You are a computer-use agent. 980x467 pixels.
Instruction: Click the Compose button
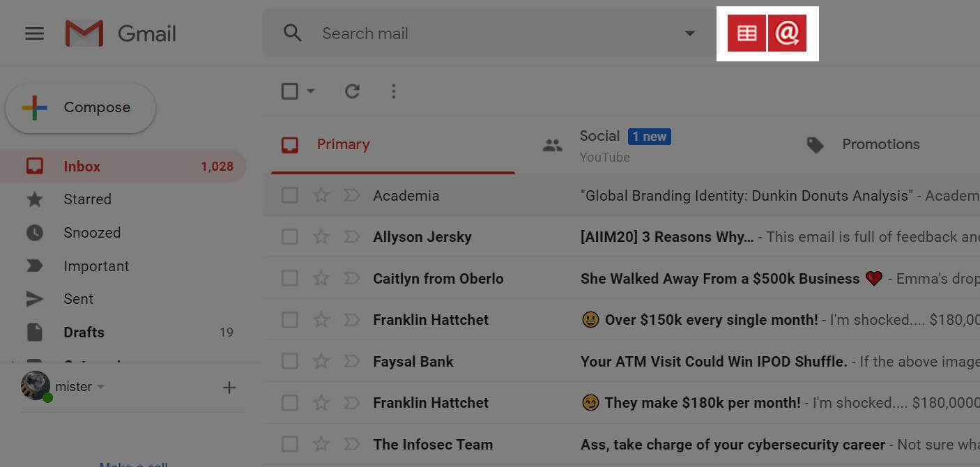[80, 108]
